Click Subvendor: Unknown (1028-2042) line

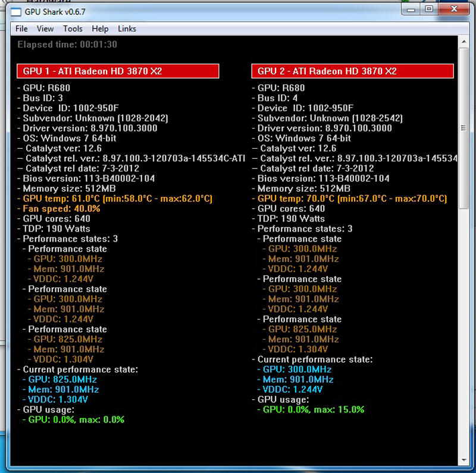pos(93,118)
